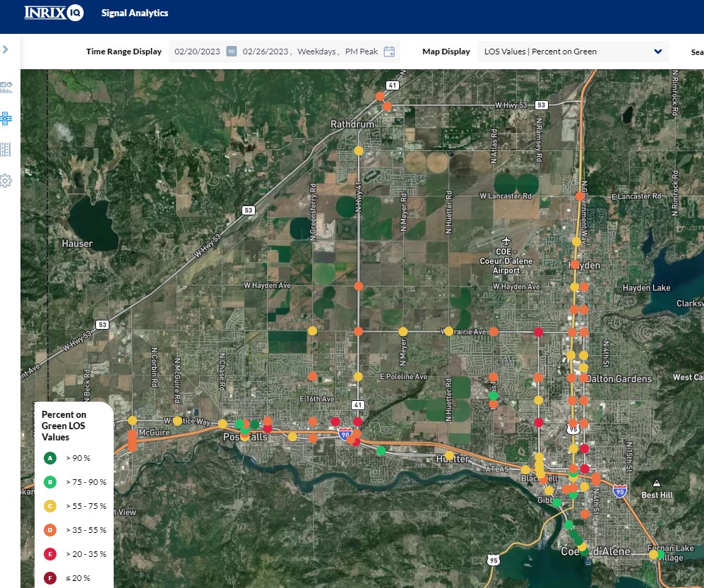This screenshot has width=704, height=588.
Task: Open the corridor road sidebar icon
Action: tap(6, 150)
